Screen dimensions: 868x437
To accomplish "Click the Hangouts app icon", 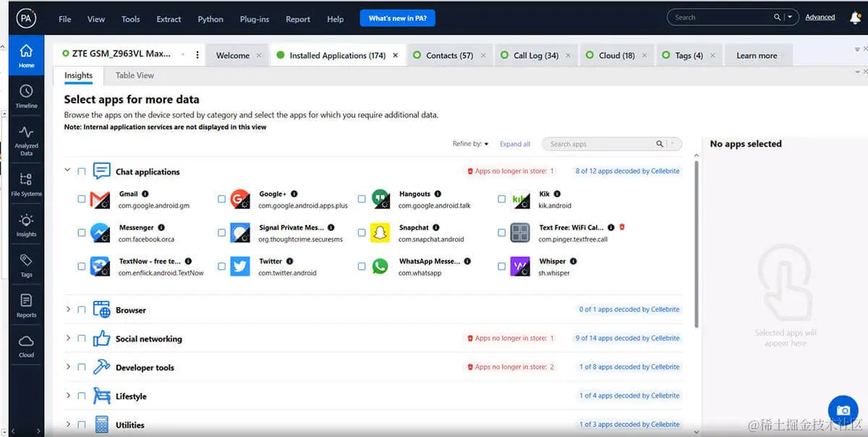I will (380, 199).
